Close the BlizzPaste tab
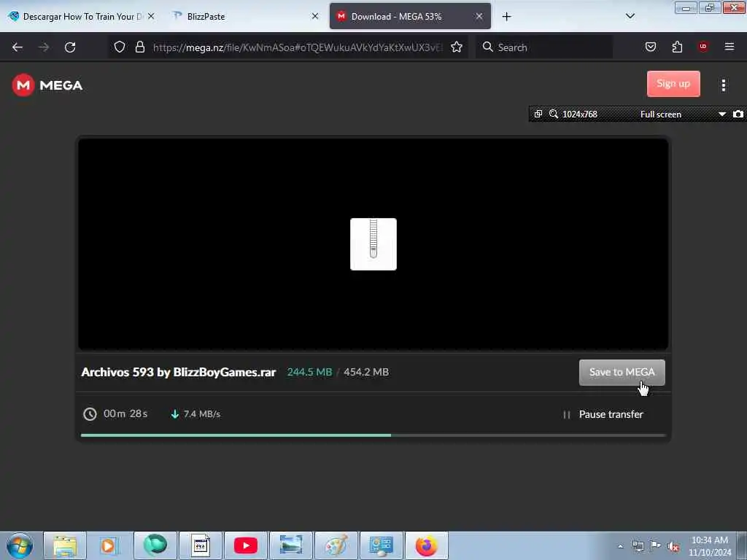 pos(315,16)
